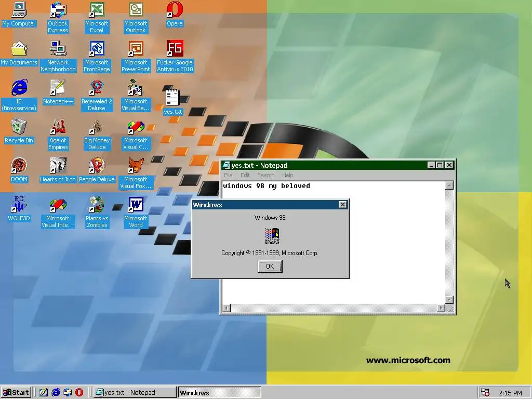Open Notepad's File menu
532x399 pixels.
point(228,175)
